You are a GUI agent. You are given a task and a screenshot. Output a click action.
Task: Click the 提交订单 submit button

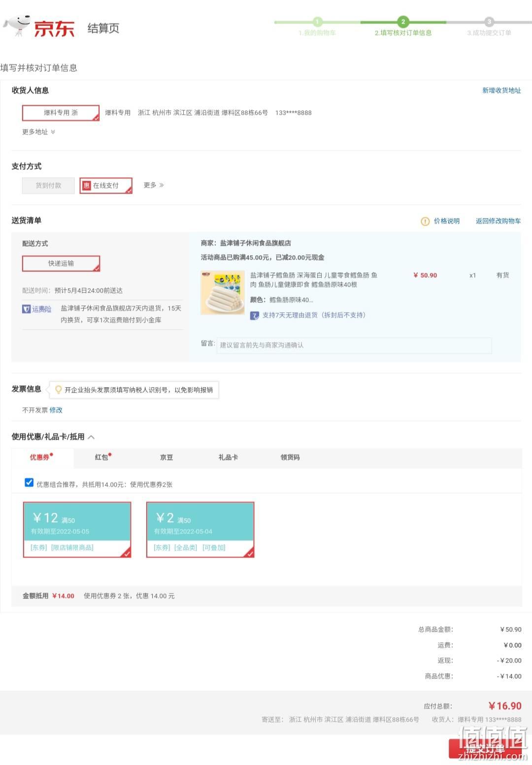click(485, 749)
